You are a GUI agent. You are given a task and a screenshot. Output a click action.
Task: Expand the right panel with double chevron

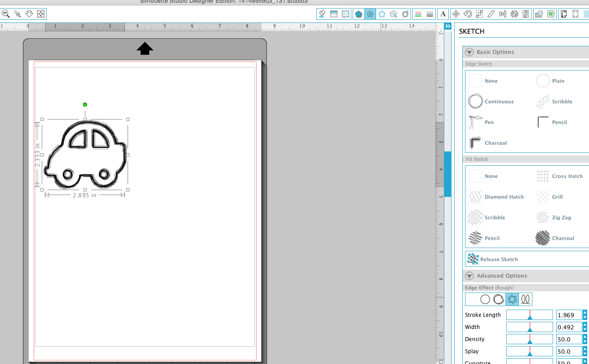point(447,26)
